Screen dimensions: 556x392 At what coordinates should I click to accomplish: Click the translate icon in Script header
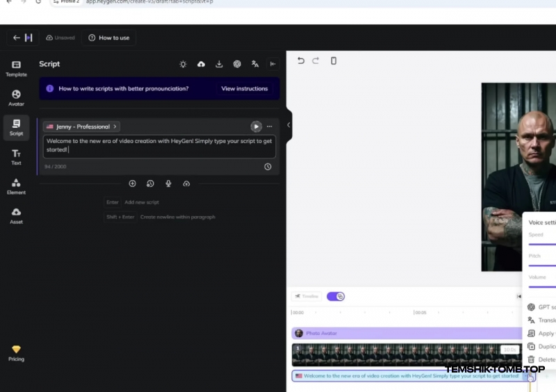click(255, 64)
